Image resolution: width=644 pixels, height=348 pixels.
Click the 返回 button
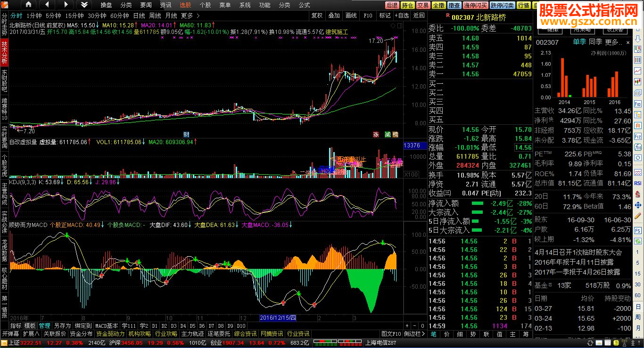coord(419,16)
